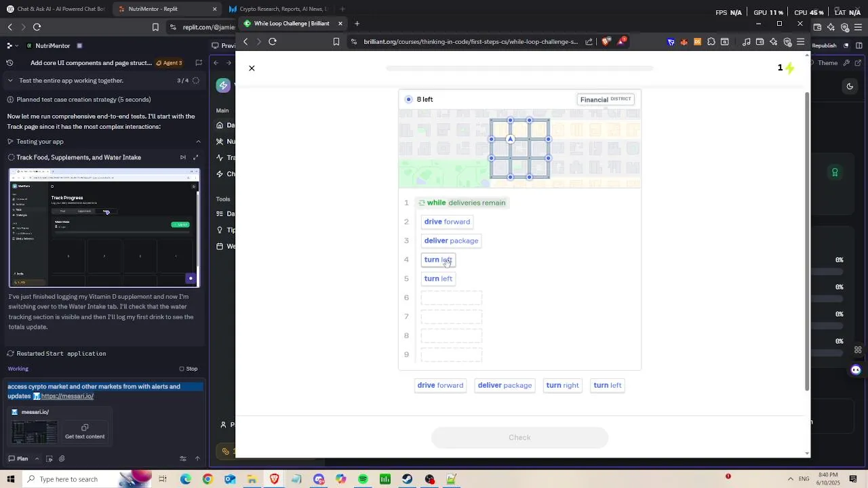Select the 'deliver package' block on line 3
The image size is (868, 488).
451,241
